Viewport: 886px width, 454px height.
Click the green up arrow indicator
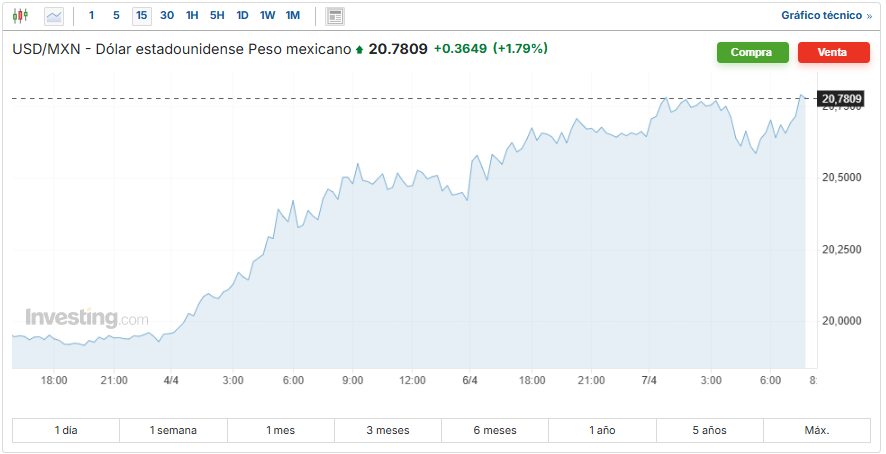tap(359, 50)
